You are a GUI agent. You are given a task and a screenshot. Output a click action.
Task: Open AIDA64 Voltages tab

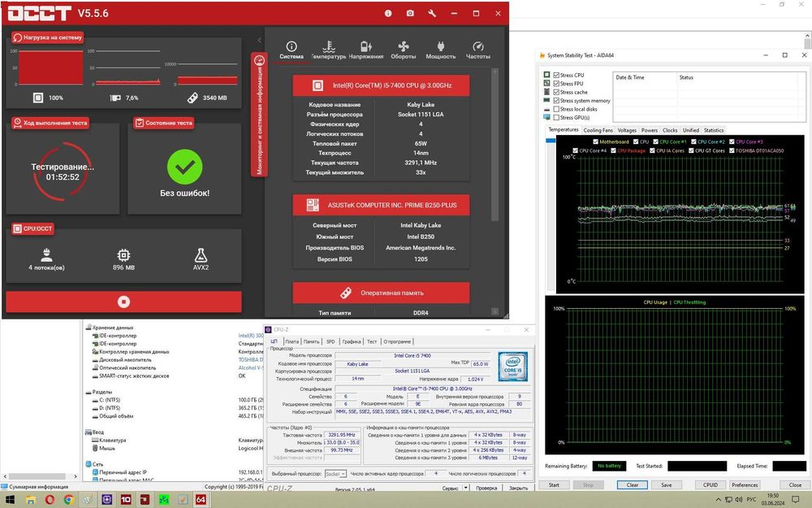click(627, 130)
